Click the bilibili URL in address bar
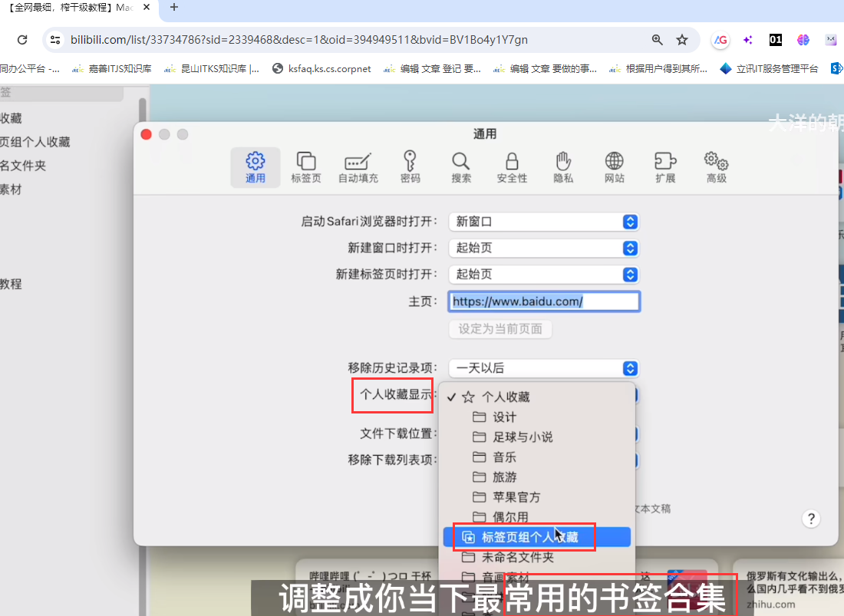The height and width of the screenshot is (616, 844). (298, 40)
